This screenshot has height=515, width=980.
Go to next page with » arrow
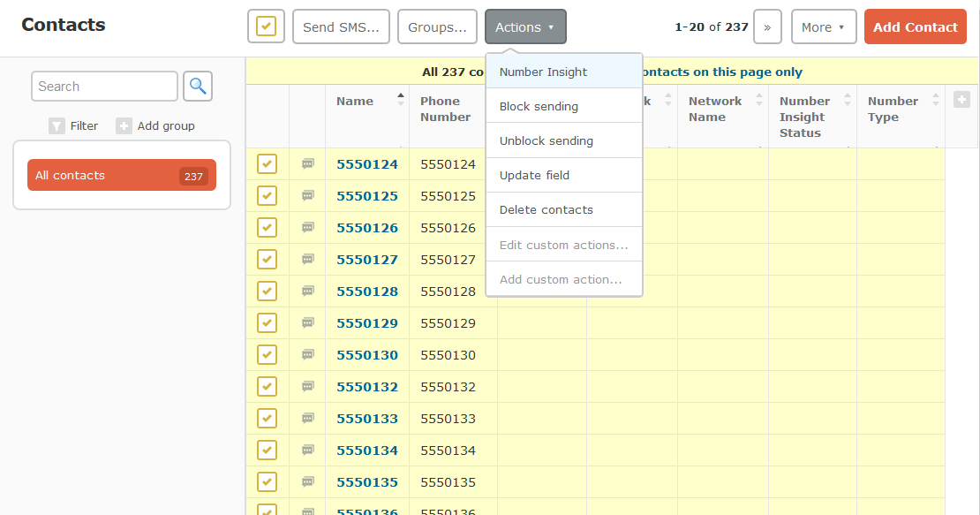767,27
